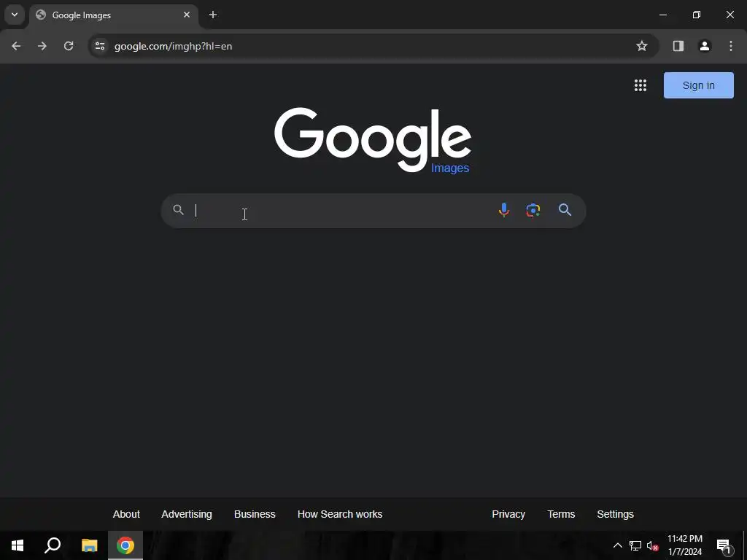Show hidden system tray icons

click(617, 545)
